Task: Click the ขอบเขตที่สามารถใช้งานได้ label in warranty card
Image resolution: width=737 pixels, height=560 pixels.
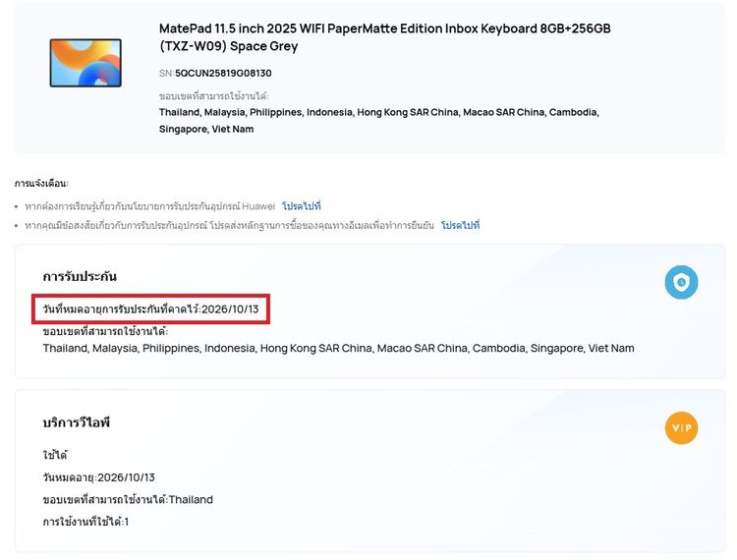Action: (x=105, y=331)
